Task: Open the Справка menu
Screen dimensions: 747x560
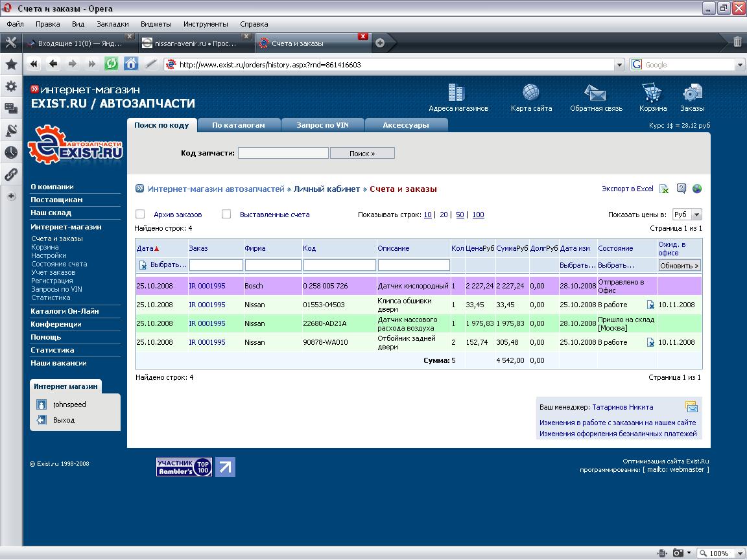Action: (x=254, y=24)
